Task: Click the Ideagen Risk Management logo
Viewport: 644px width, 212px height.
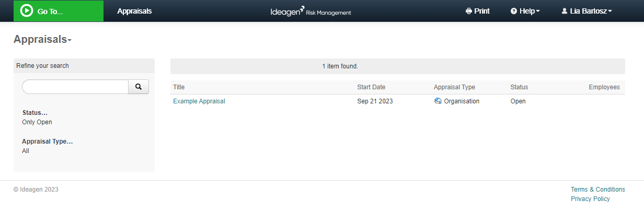Action: [311, 11]
